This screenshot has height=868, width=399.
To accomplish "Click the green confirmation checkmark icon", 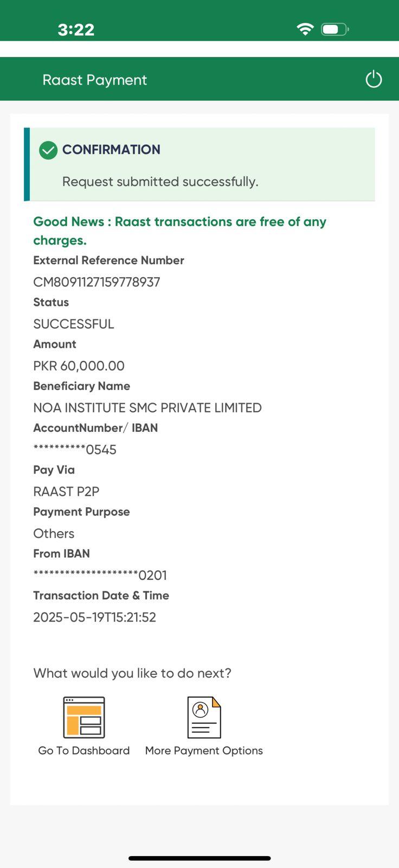I will 48,150.
